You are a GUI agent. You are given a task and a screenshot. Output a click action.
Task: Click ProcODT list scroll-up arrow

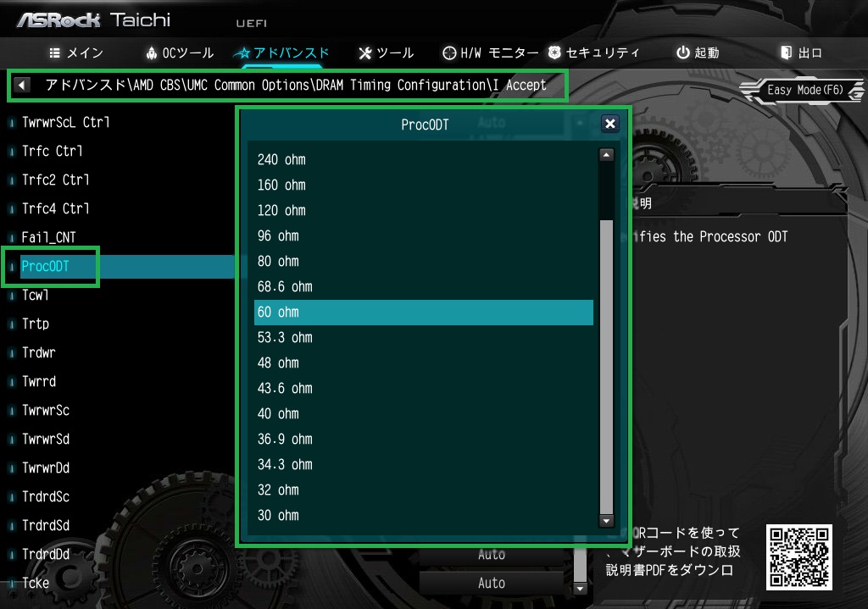[x=607, y=155]
